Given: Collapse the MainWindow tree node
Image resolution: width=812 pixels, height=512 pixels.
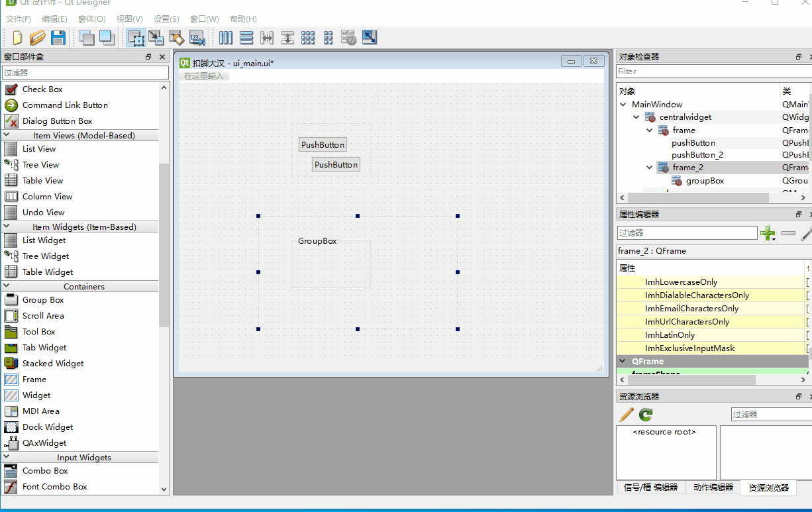Looking at the screenshot, I should 623,104.
